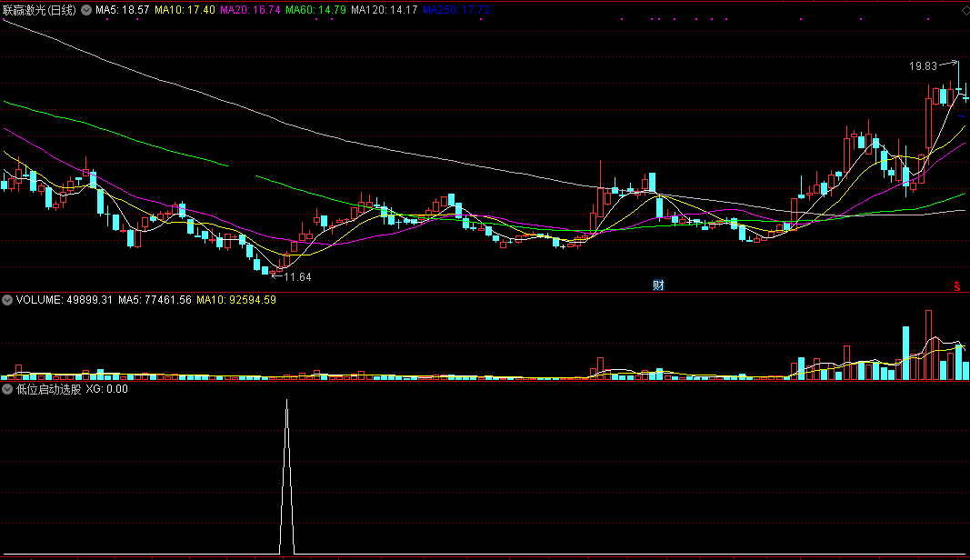Select the magenta MA20: 16.74 label
Screen dimensions: 970x560
coord(251,10)
